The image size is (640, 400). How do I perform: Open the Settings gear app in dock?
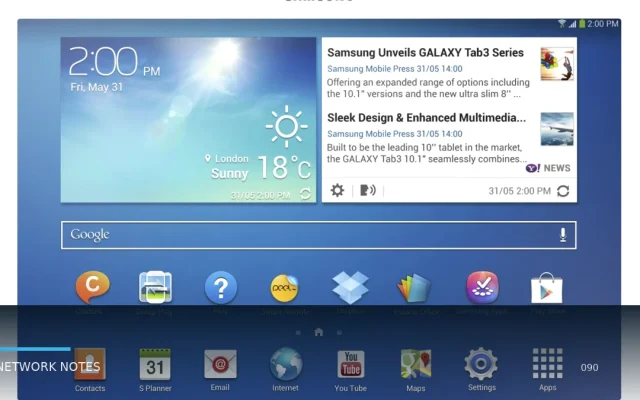[481, 364]
